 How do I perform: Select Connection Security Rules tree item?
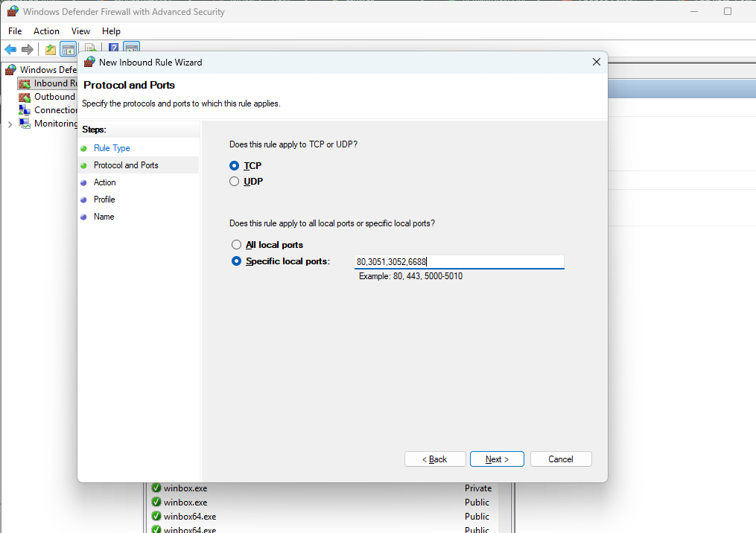tap(55, 110)
